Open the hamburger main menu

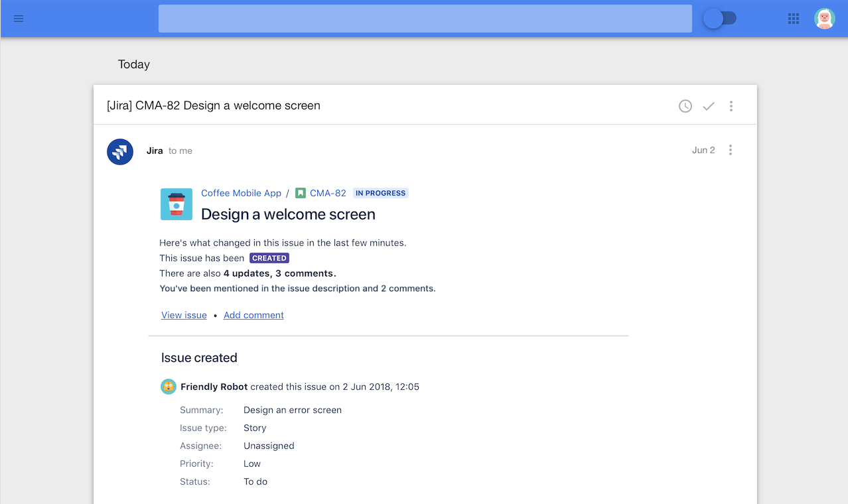pyautogui.click(x=19, y=19)
